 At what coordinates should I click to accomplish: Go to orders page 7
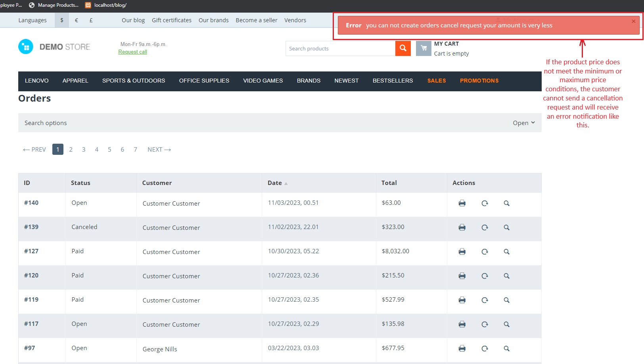tap(135, 150)
